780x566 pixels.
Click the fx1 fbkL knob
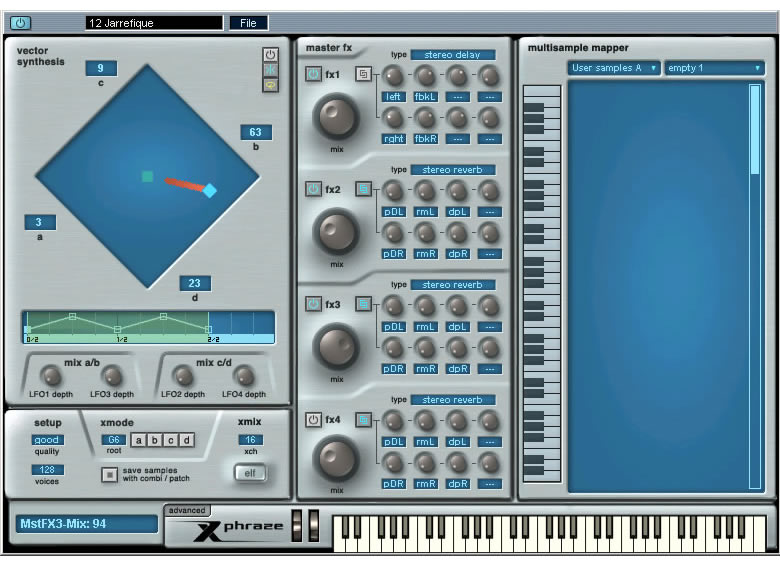tap(425, 76)
